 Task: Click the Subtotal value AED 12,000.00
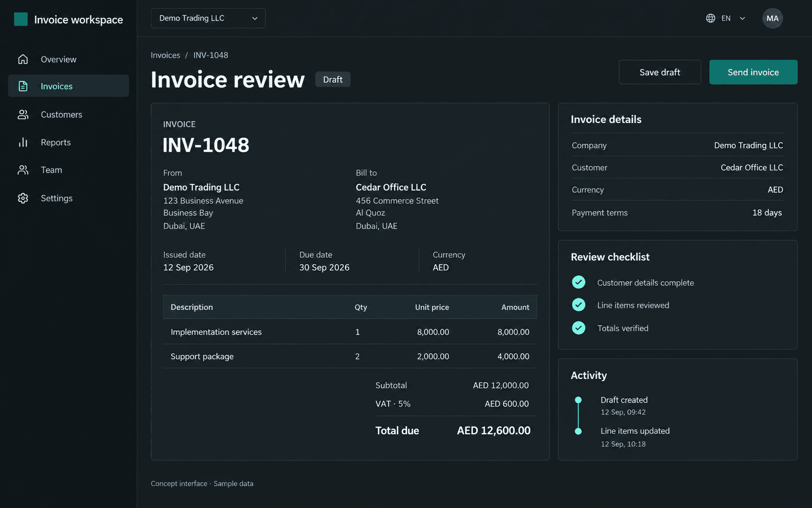point(501,386)
